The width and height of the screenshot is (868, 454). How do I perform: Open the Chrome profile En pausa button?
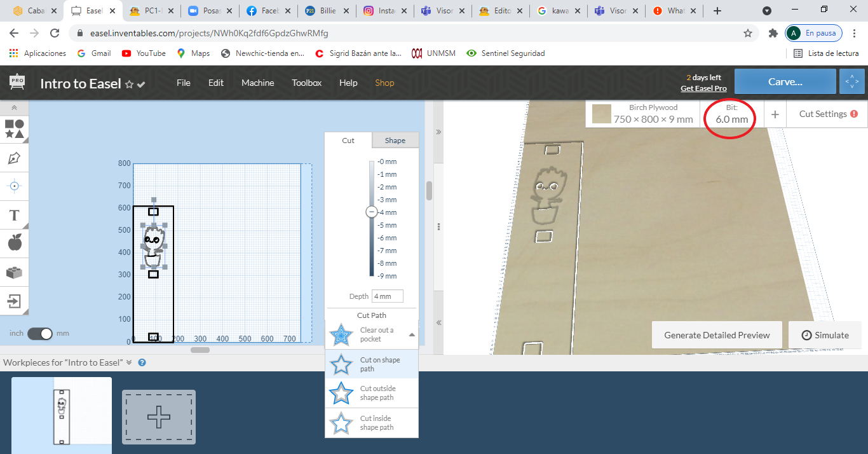coord(814,33)
